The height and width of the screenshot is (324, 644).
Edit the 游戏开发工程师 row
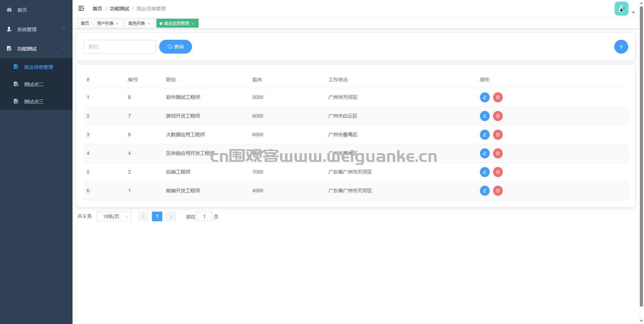(484, 116)
